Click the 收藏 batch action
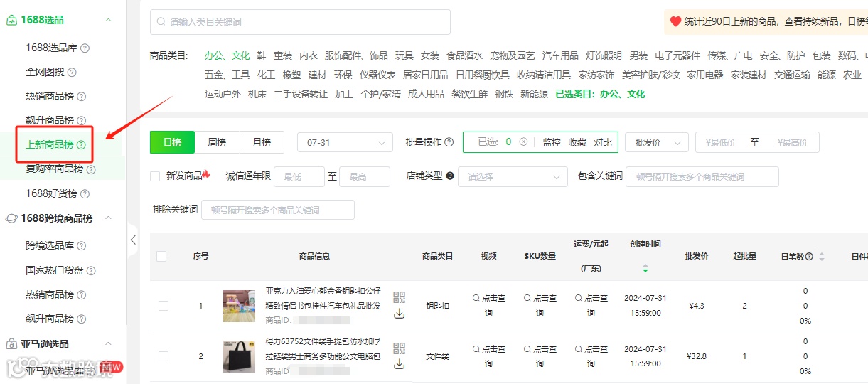The height and width of the screenshot is (384, 868). tap(577, 142)
